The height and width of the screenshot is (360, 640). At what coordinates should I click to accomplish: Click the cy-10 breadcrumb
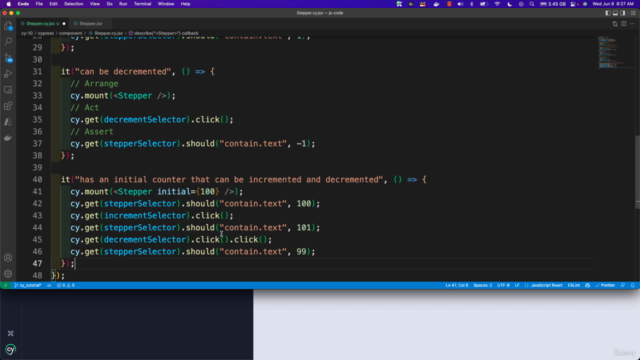27,33
